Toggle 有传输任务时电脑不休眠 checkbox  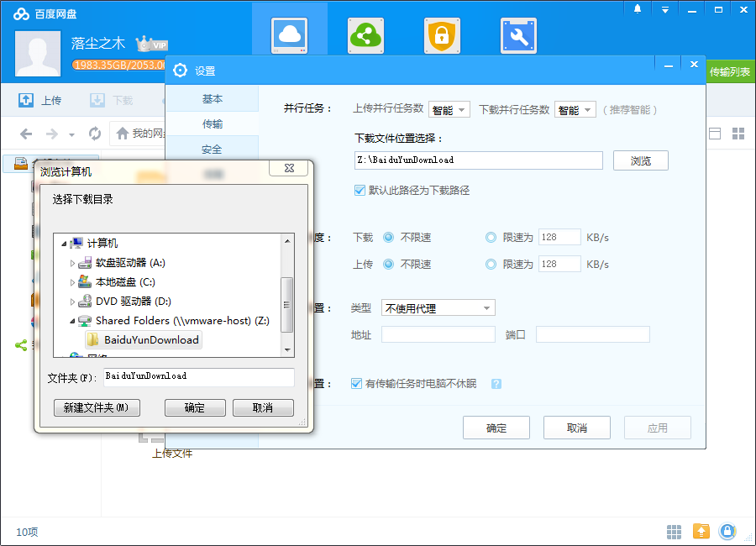pos(357,383)
